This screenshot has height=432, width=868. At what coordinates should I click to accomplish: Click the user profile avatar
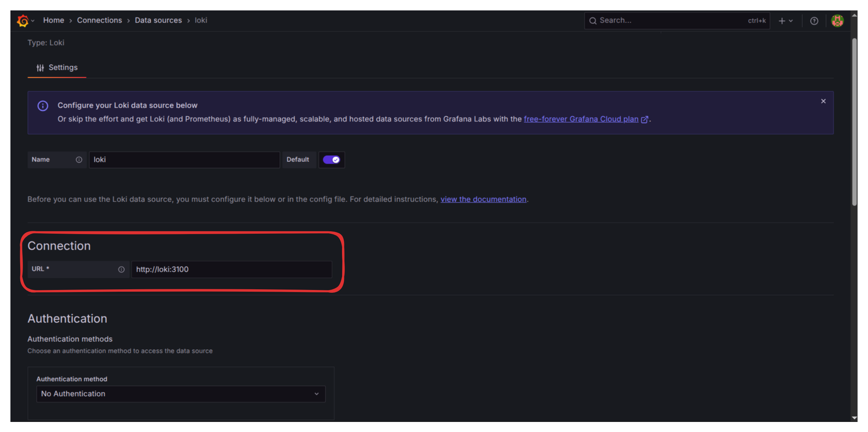(x=838, y=20)
